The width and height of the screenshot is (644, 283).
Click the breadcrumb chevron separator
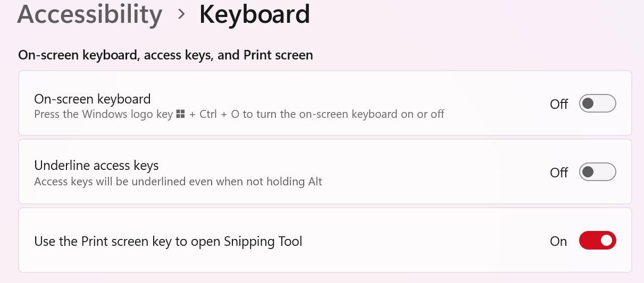181,15
